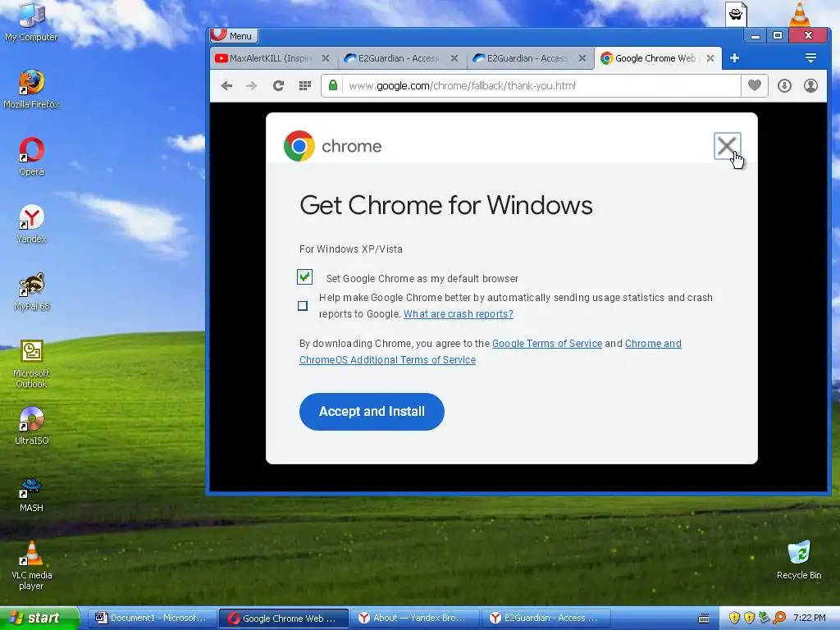Go forward in Opera browser
The image size is (840, 630).
(251, 85)
